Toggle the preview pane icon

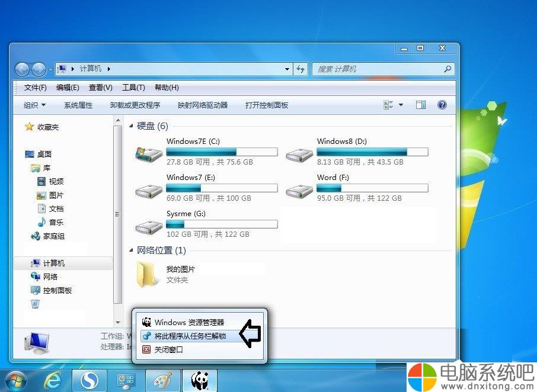(421, 105)
